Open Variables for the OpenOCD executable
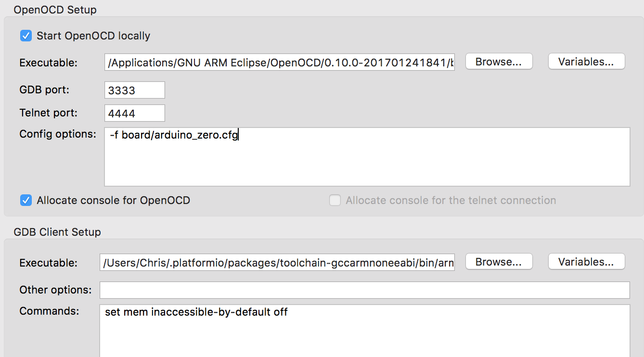The width and height of the screenshot is (644, 357). pos(586,62)
